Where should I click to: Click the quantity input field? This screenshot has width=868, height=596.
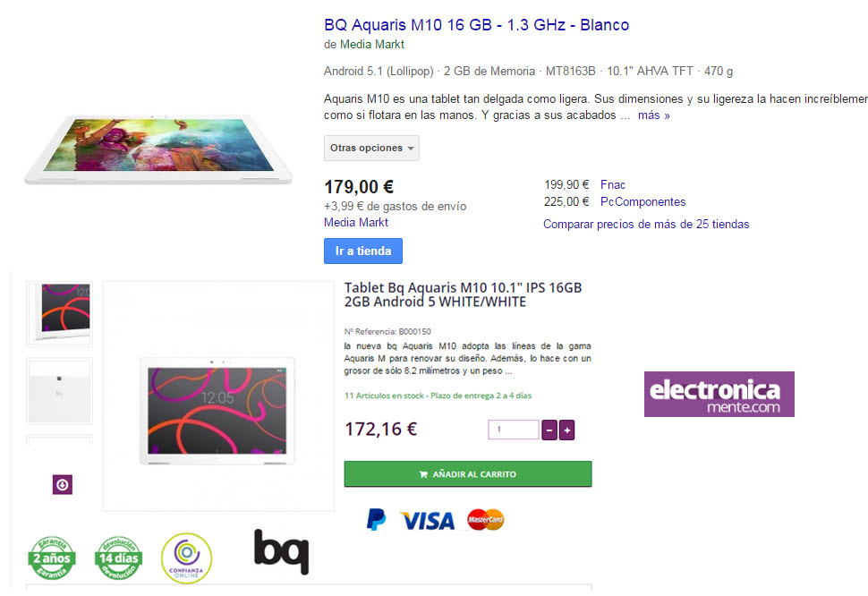pos(514,430)
